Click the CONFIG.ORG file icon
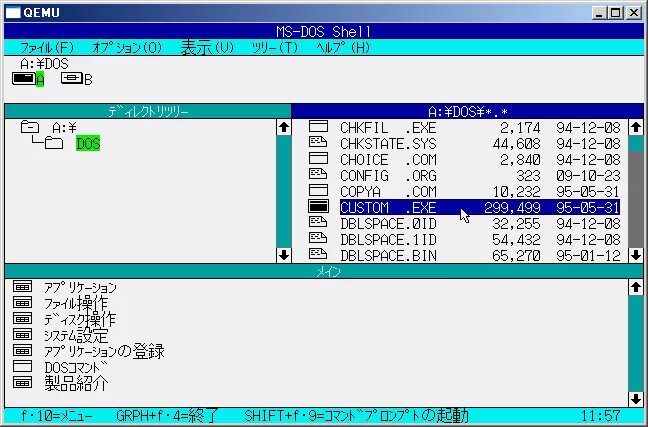The height and width of the screenshot is (427, 648). [318, 174]
